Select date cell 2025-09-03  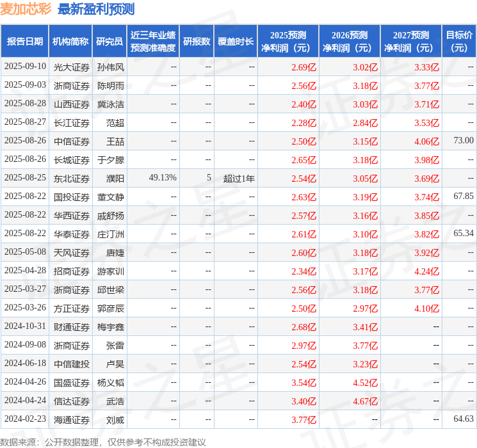25,85
